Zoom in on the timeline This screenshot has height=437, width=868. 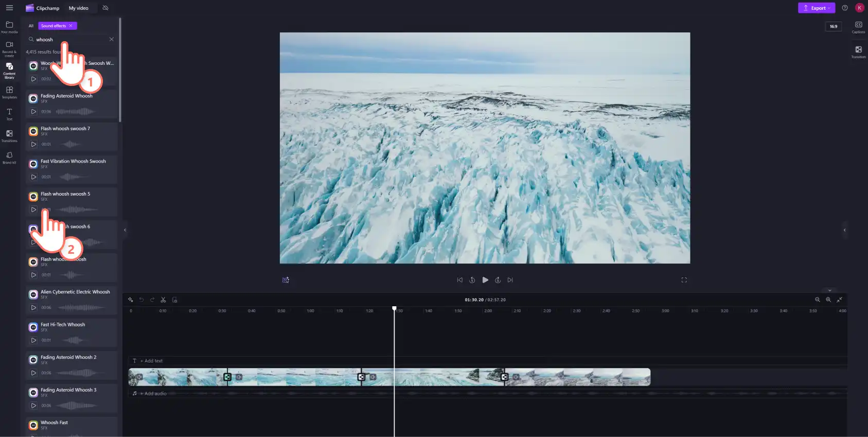click(x=828, y=300)
